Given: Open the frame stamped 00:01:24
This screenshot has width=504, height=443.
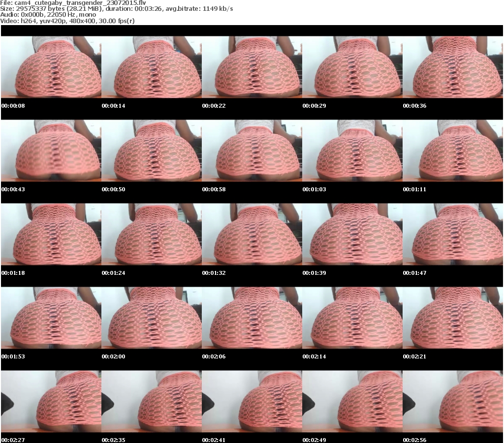Looking at the screenshot, I should click(x=152, y=235).
